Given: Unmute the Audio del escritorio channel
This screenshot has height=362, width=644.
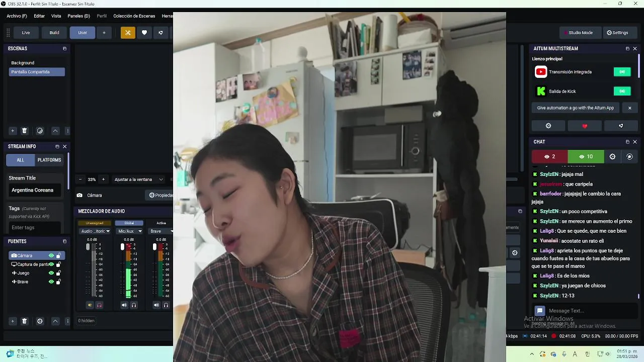Looking at the screenshot, I should (90, 305).
